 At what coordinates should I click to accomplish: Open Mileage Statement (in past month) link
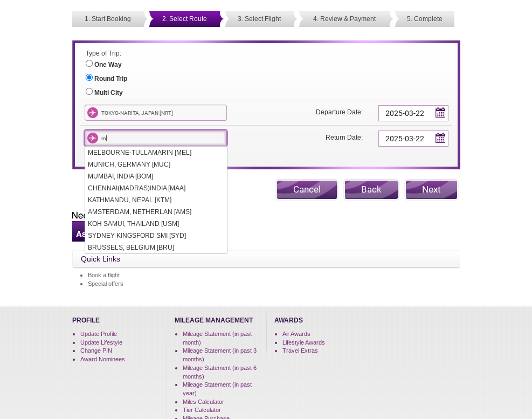(217, 338)
